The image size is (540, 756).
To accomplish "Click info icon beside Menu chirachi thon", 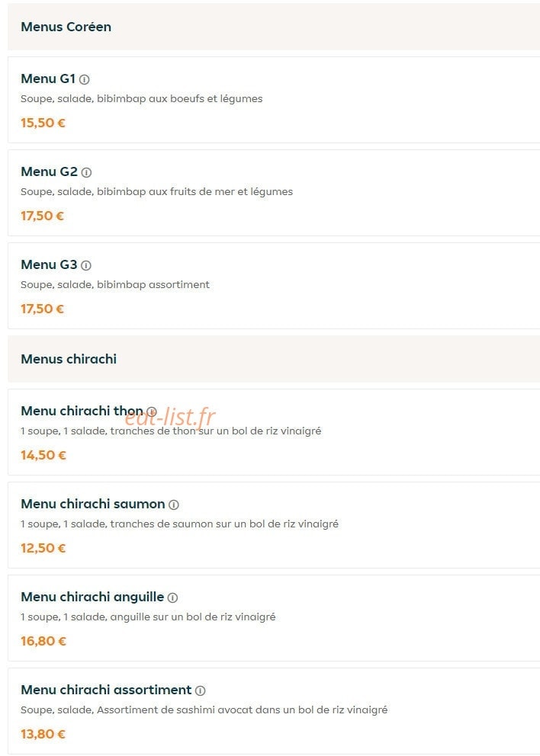I will 152,412.
